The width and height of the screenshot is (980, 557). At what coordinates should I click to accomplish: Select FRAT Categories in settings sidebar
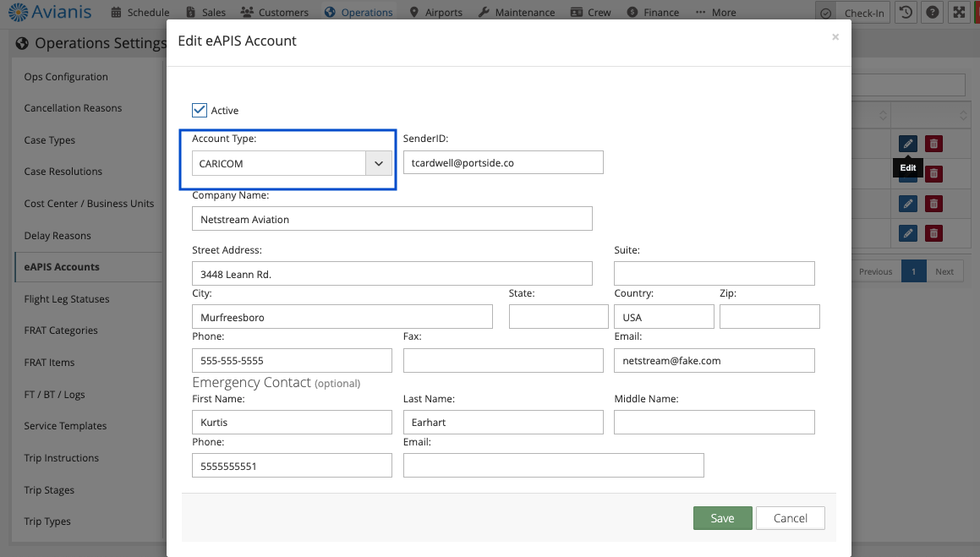[x=61, y=330]
